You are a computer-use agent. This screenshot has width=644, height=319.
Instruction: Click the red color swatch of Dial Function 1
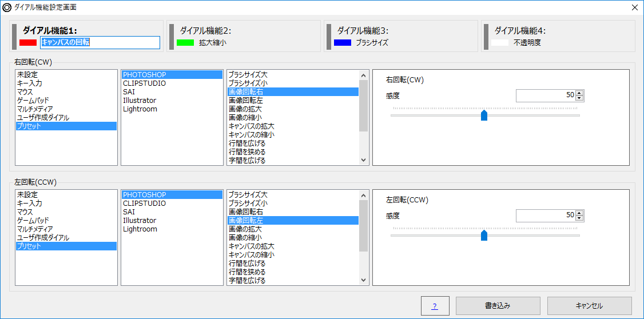pos(28,42)
